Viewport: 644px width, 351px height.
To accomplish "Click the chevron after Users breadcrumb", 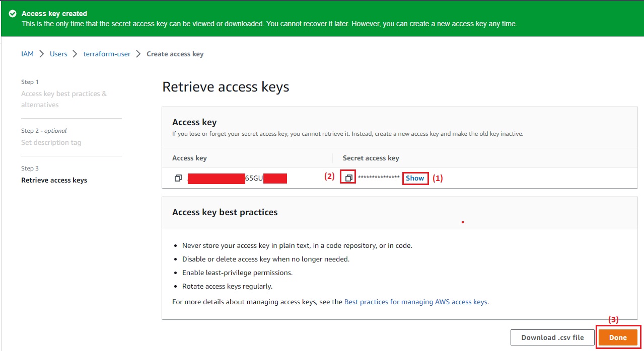I will (75, 54).
